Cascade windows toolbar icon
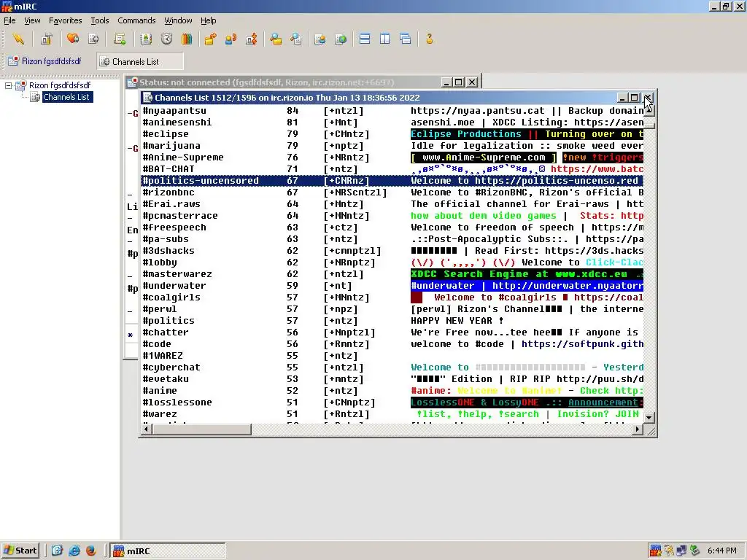This screenshot has width=747, height=560. [x=406, y=39]
